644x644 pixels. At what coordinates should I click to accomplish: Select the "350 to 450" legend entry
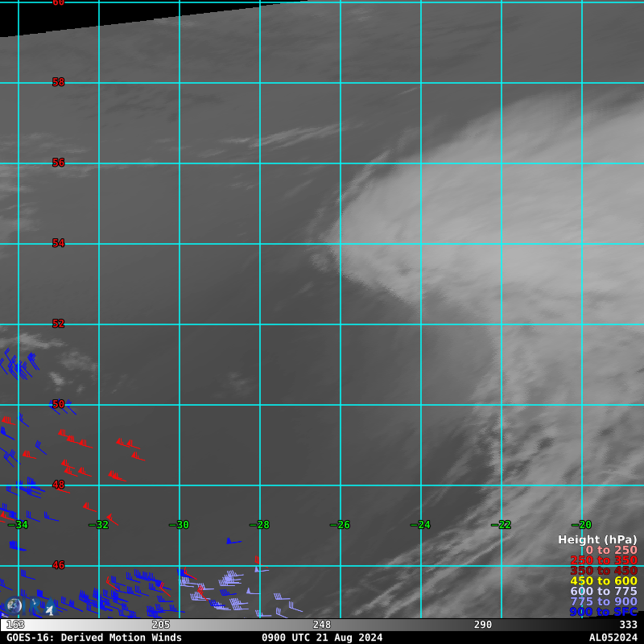coord(604,571)
